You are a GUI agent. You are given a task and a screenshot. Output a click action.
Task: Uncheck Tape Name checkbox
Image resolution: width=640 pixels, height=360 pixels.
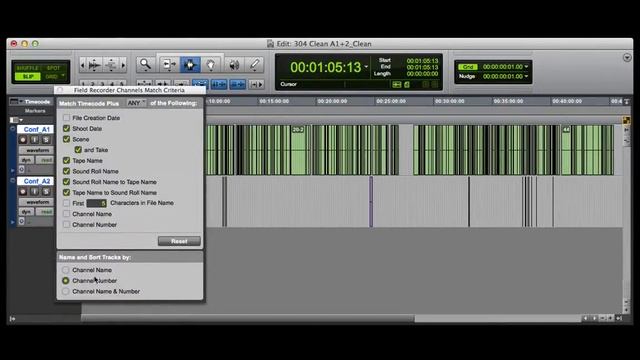coord(67,160)
